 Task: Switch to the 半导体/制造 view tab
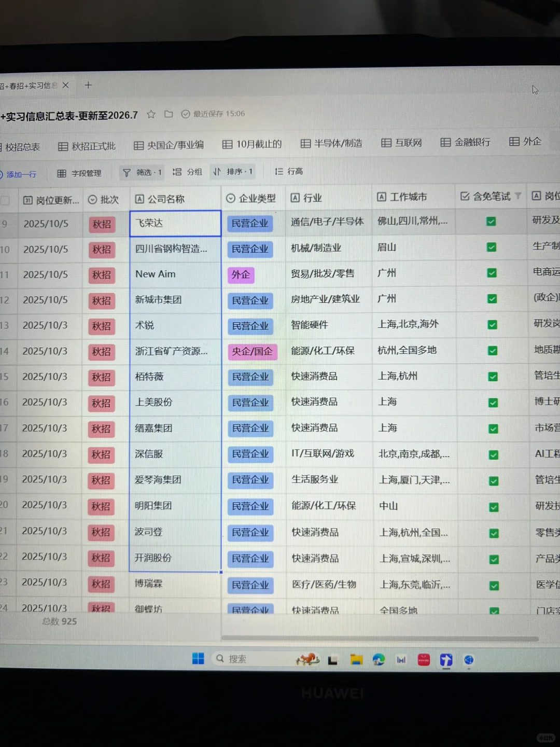coord(332,143)
